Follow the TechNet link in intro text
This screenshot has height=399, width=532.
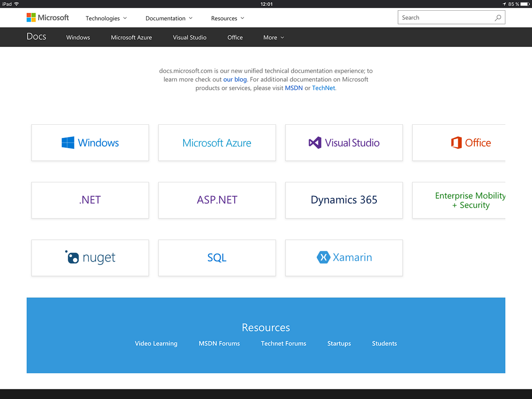(324, 88)
